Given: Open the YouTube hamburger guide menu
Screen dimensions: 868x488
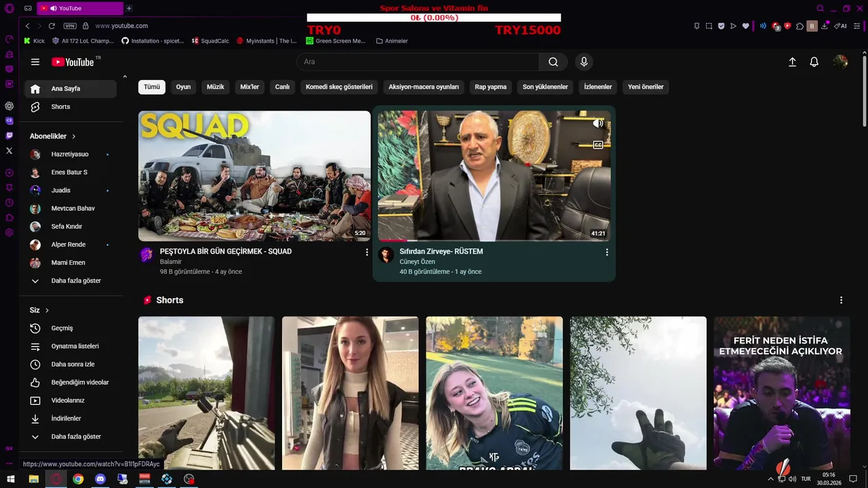Looking at the screenshot, I should (35, 62).
